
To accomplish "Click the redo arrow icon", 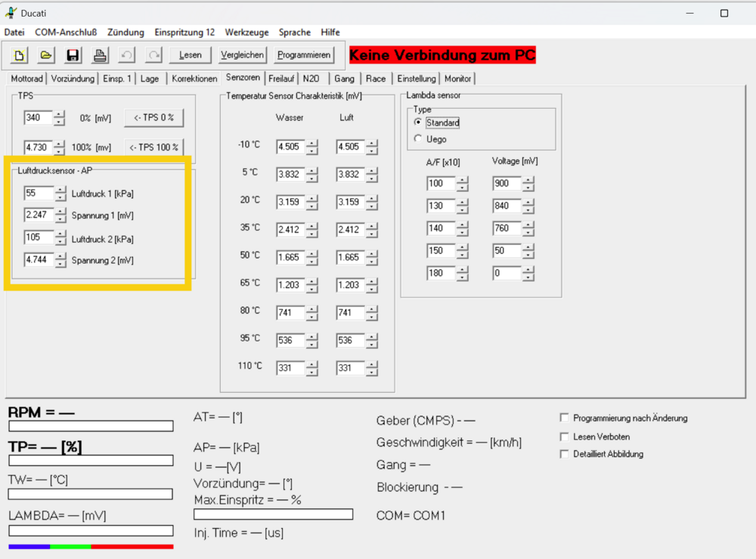I will pos(153,55).
